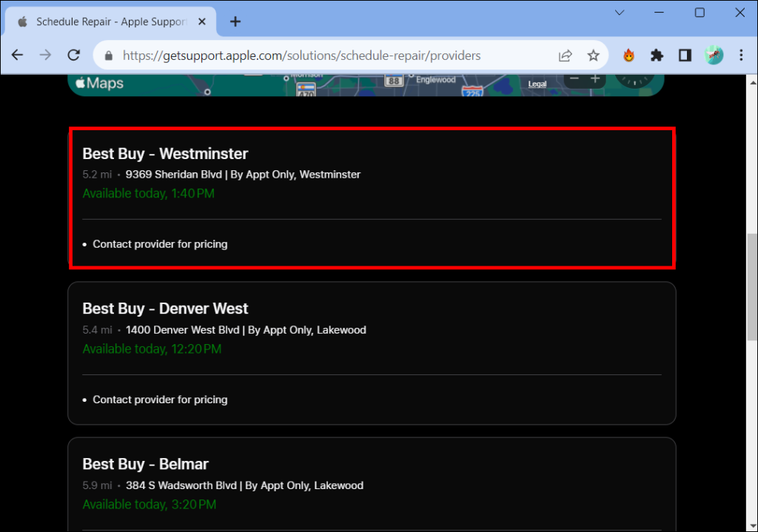The image size is (758, 532).
Task: Open the Legal link on the map
Action: tap(537, 84)
